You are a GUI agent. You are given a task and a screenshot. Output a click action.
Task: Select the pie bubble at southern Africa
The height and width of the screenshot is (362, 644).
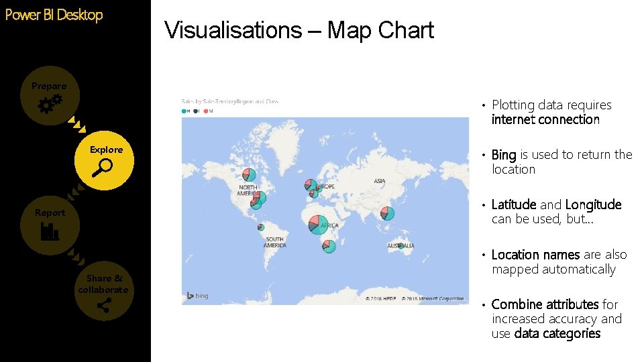329,246
